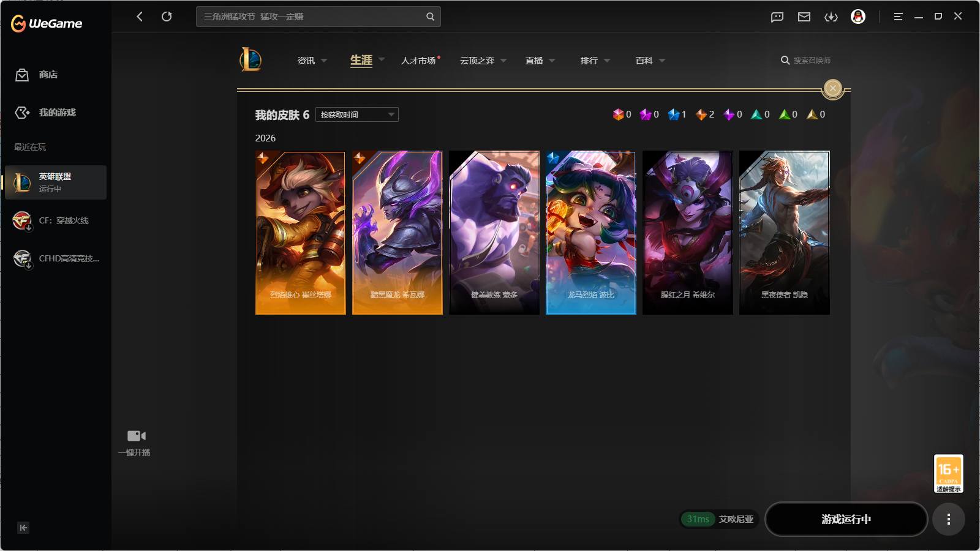Open the download manager icon

pyautogui.click(x=831, y=17)
